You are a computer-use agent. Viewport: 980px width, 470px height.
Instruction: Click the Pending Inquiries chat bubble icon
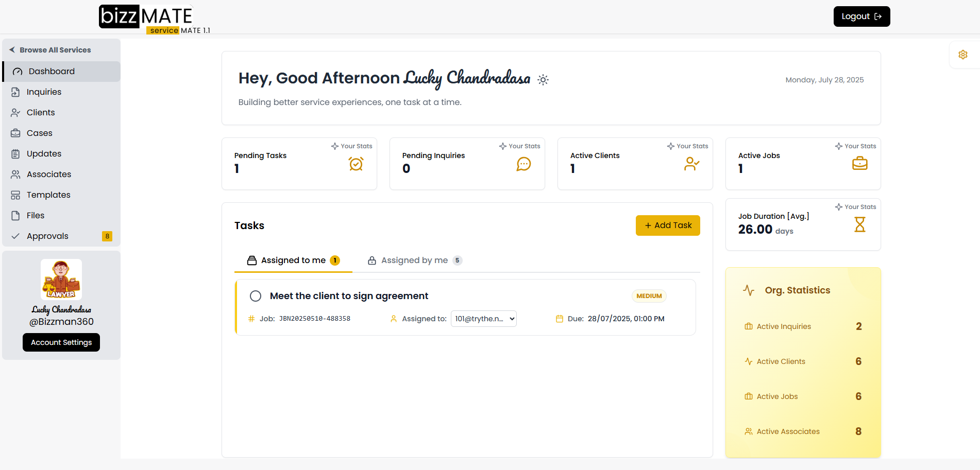pos(523,164)
